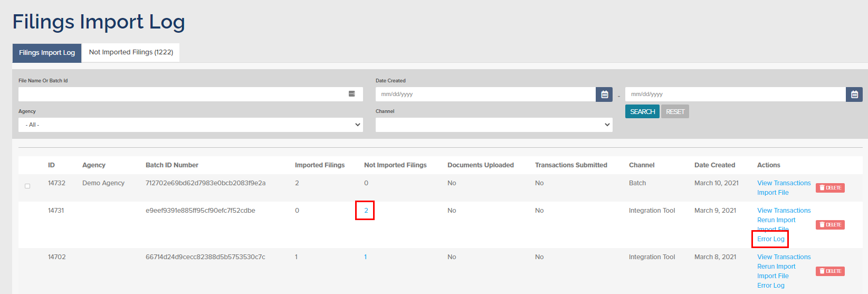
Task: Tick the checkbox for row 14732
Action: coord(27,186)
